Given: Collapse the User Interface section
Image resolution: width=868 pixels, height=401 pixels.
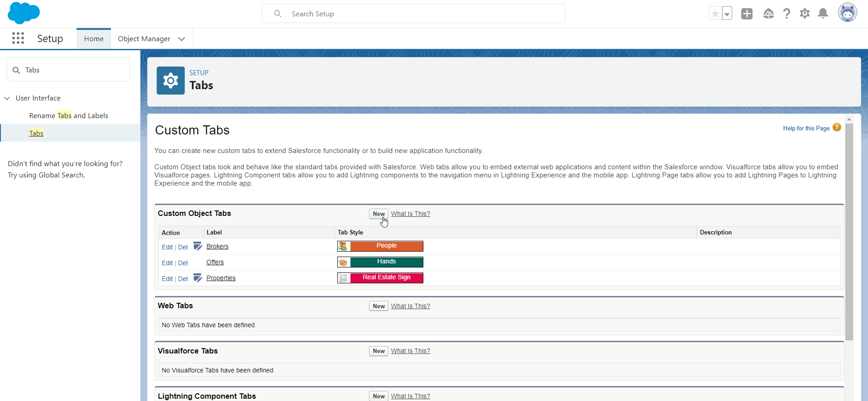Looking at the screenshot, I should pos(7,98).
